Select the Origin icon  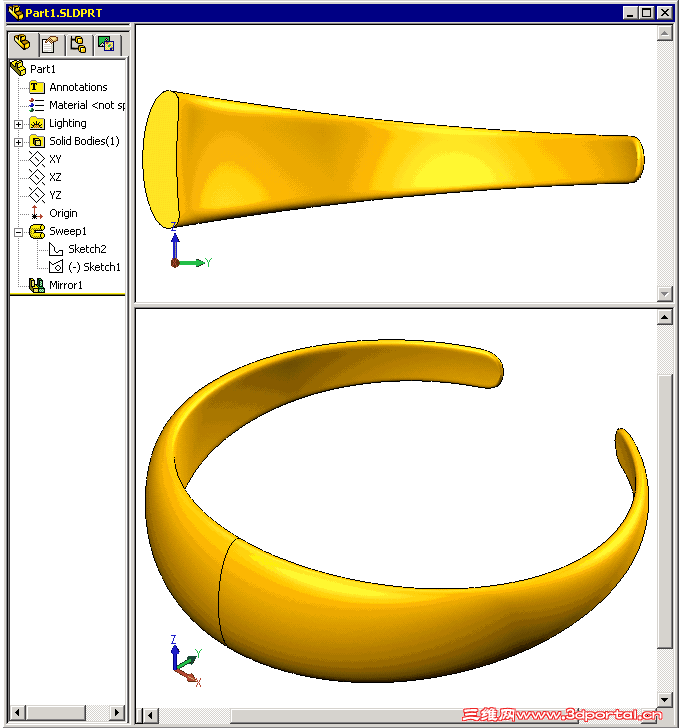point(37,213)
